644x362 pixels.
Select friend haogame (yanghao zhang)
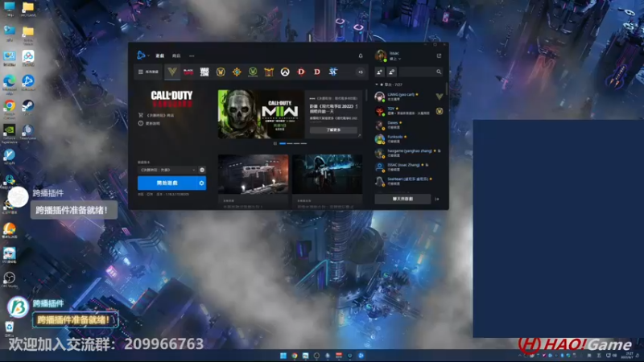pyautogui.click(x=409, y=153)
